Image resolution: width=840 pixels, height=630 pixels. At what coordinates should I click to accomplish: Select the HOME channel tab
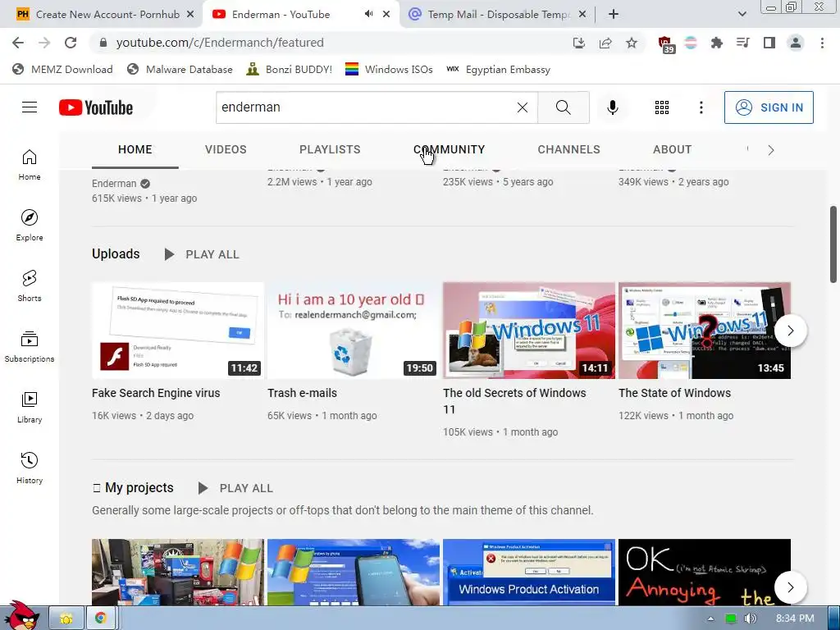[x=135, y=149]
